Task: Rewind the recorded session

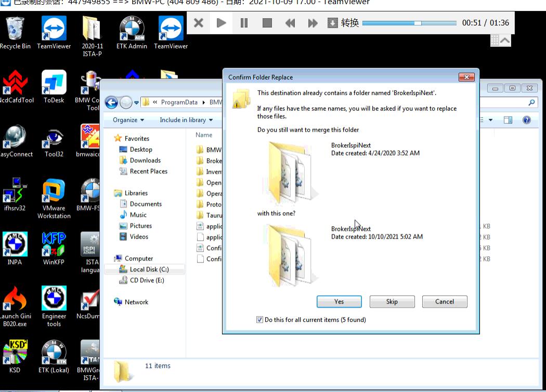Action: click(x=290, y=23)
